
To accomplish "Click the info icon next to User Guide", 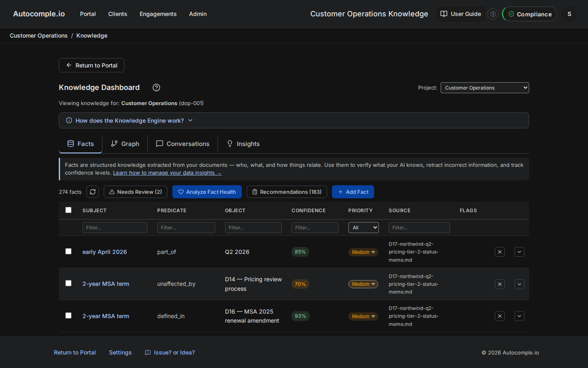I will point(493,14).
